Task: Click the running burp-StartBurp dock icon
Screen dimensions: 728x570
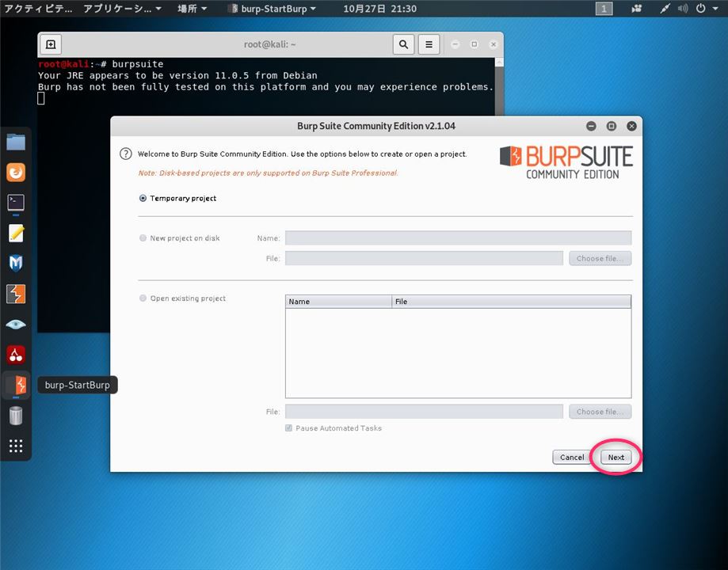Action: coord(16,385)
